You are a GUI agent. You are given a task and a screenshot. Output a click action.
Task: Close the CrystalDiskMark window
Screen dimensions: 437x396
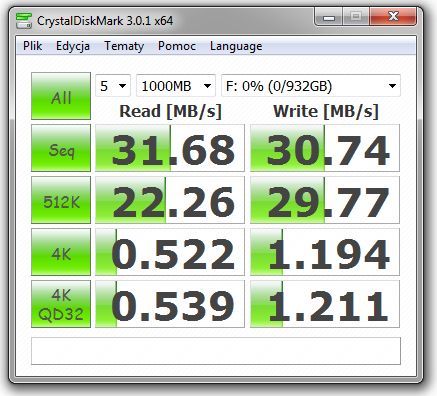(393, 17)
